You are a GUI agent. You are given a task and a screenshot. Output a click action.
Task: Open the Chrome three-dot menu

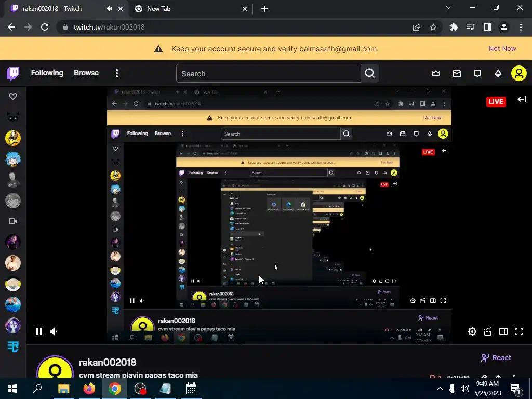coord(521,27)
